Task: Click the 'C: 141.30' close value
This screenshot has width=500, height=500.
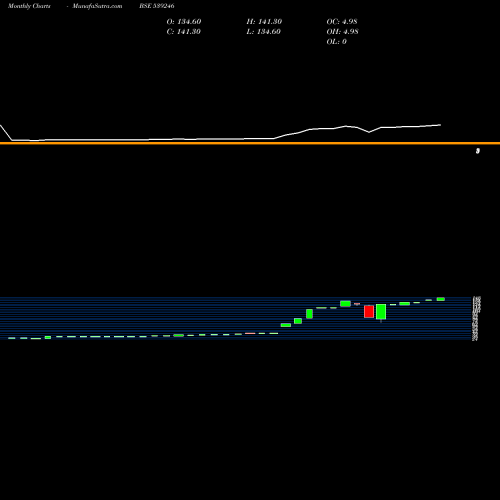Action: [184, 32]
